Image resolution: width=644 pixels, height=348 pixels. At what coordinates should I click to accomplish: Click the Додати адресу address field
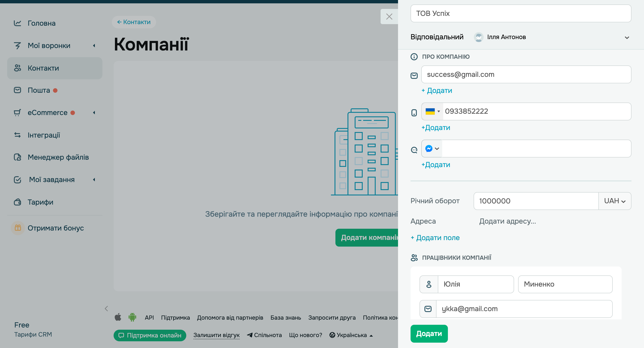507,221
